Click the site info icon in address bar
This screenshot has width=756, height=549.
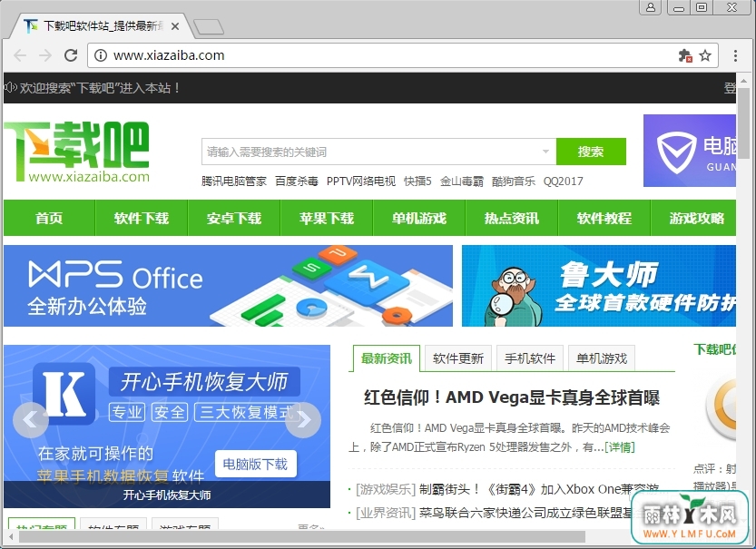point(101,55)
